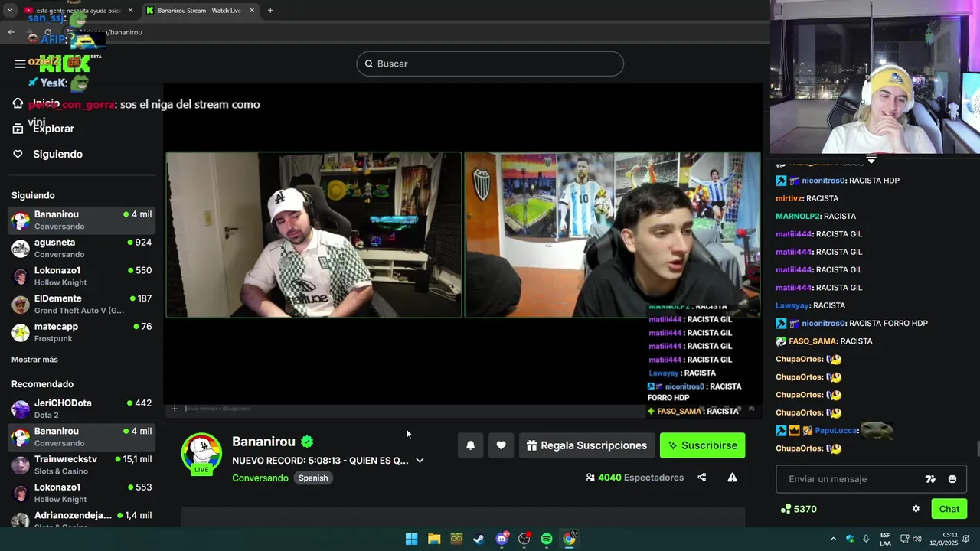Select the Bananirou Stream tab

click(x=199, y=11)
